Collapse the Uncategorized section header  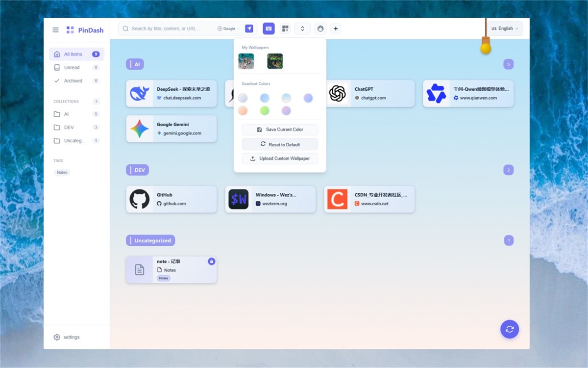(x=150, y=240)
